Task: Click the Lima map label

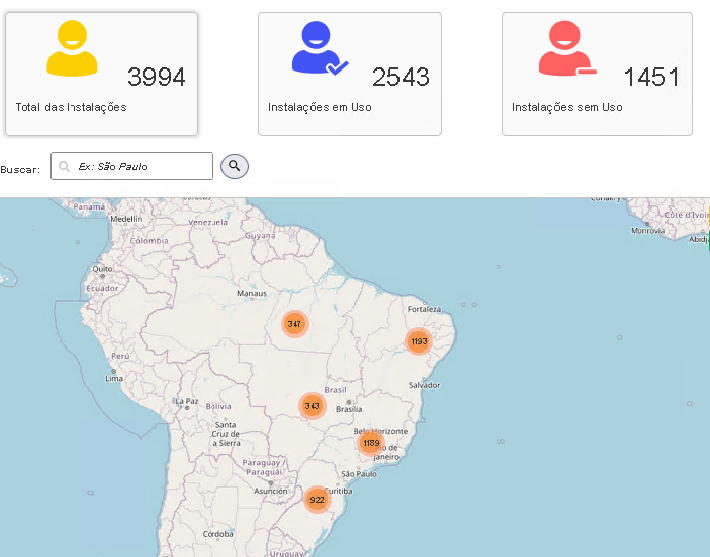Action: point(114,378)
